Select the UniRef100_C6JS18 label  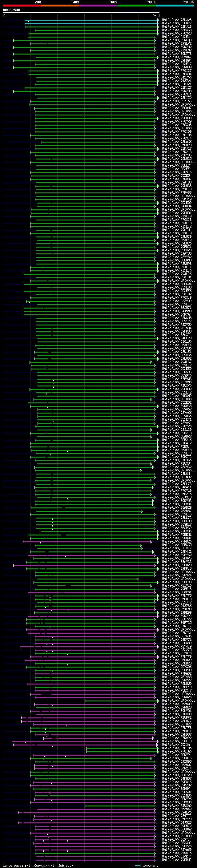(x=177, y=497)
